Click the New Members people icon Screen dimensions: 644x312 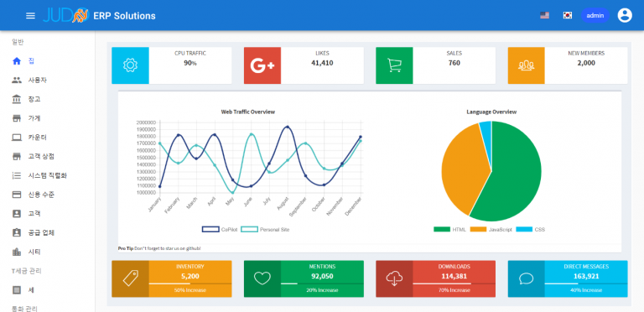click(526, 65)
